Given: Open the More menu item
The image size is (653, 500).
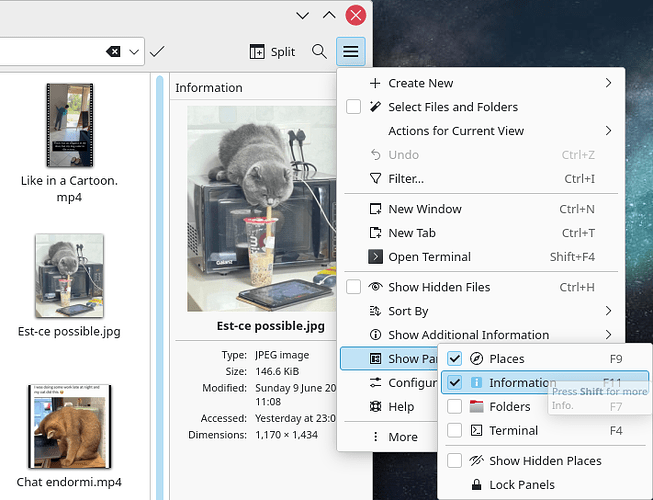Looking at the screenshot, I should [x=403, y=437].
